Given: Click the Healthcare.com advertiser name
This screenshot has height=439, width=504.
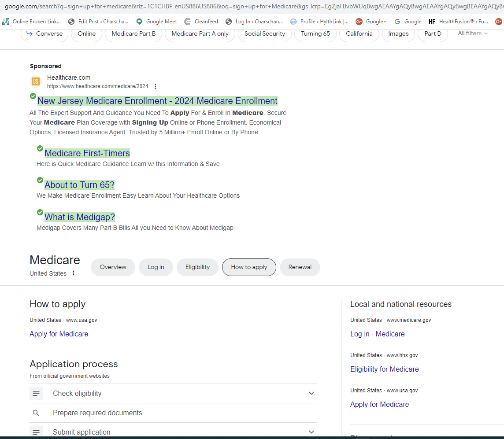Looking at the screenshot, I should coord(69,77).
